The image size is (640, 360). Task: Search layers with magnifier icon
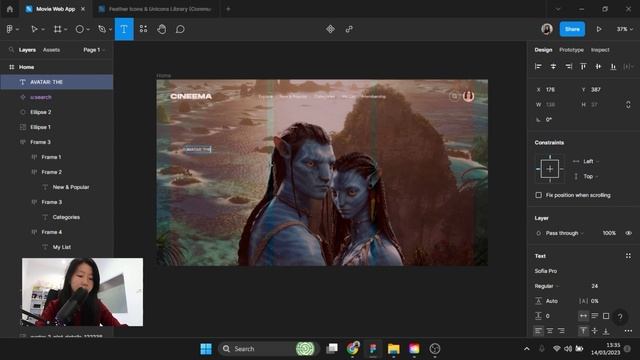[11, 50]
